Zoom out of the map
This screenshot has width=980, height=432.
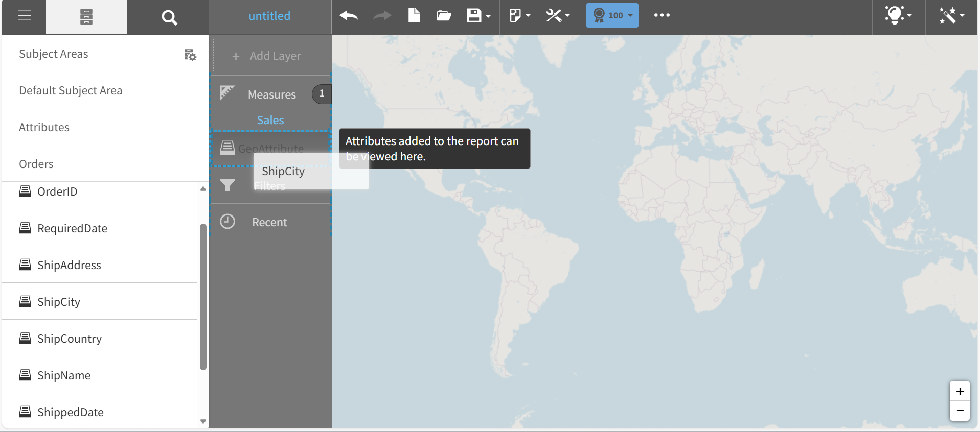pos(960,411)
